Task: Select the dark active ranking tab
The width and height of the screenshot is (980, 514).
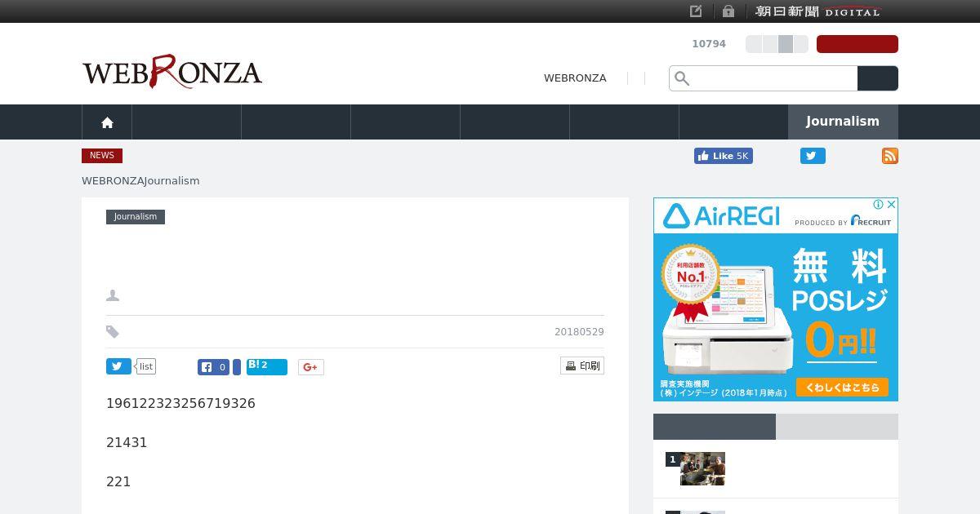Action: 715,427
